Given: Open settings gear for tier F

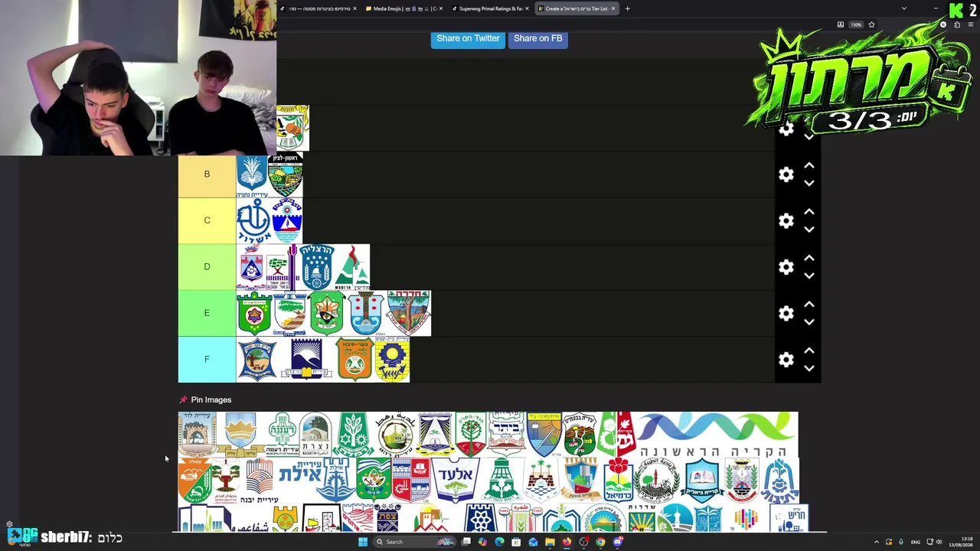Looking at the screenshot, I should [786, 360].
